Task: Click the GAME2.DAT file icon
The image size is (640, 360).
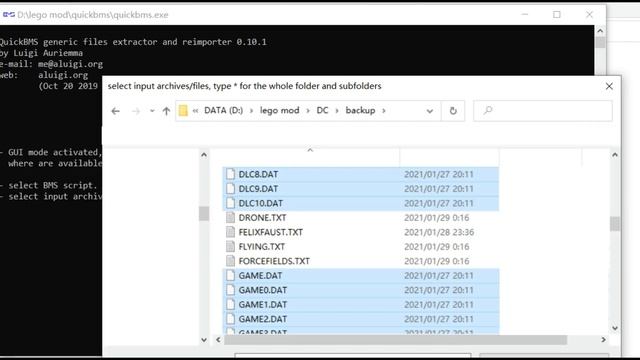Action: [231, 319]
